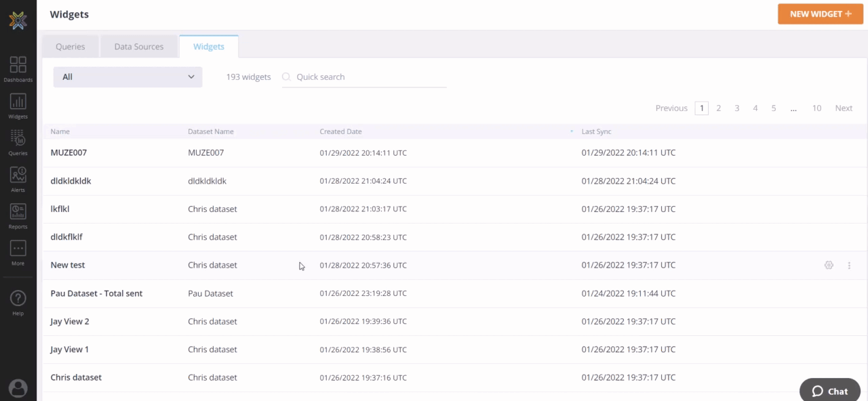868x401 pixels.
Task: Open three-dot menu for New test row
Action: (x=849, y=266)
